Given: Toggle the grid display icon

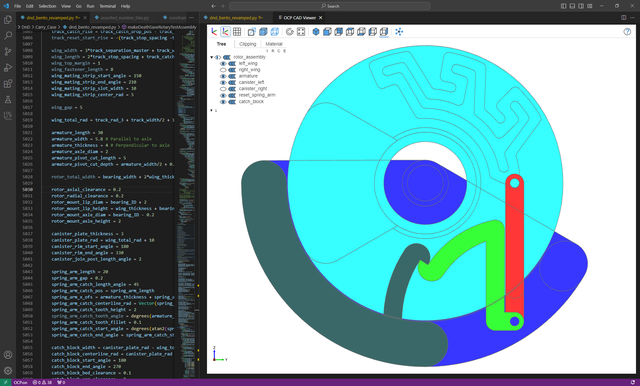Looking at the screenshot, I should click(x=237, y=32).
